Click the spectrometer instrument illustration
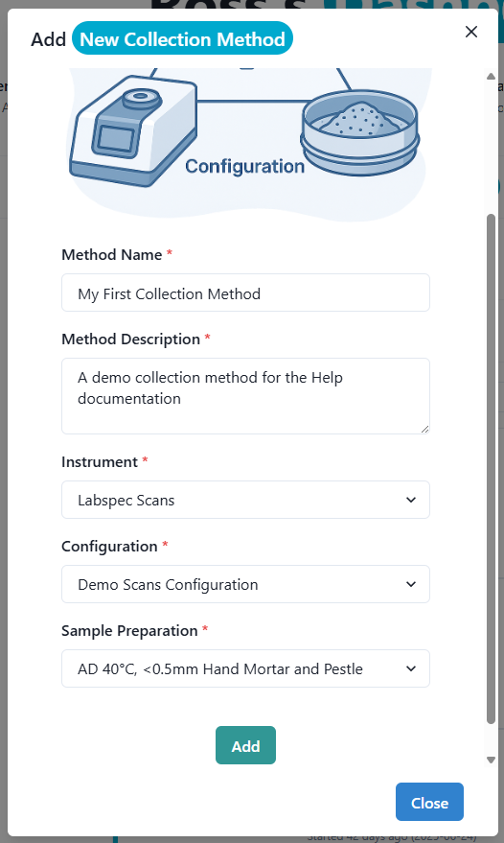Screen dimensions: 504x843 [x=133, y=131]
